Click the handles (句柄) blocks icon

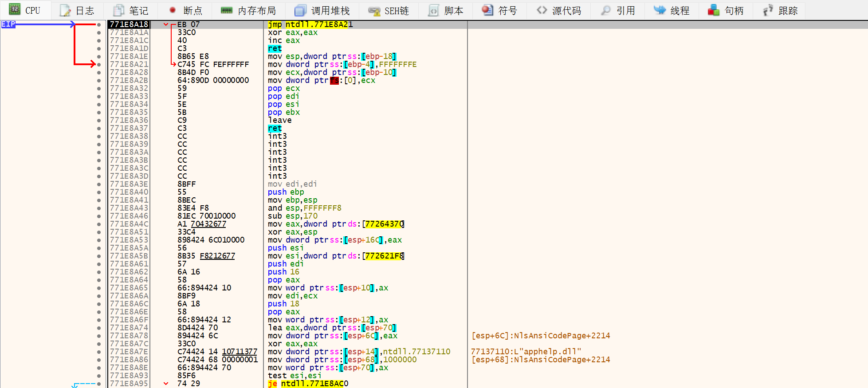click(x=714, y=10)
